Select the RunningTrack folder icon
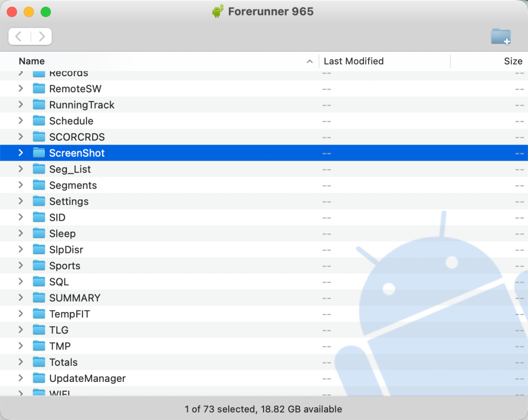Screen dimensions: 528x420 39,105
